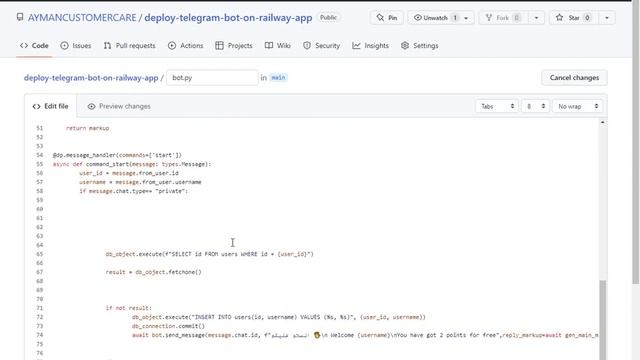The width and height of the screenshot is (640, 360).
Task: Click line 55 async def command_start
Action: (x=132, y=164)
